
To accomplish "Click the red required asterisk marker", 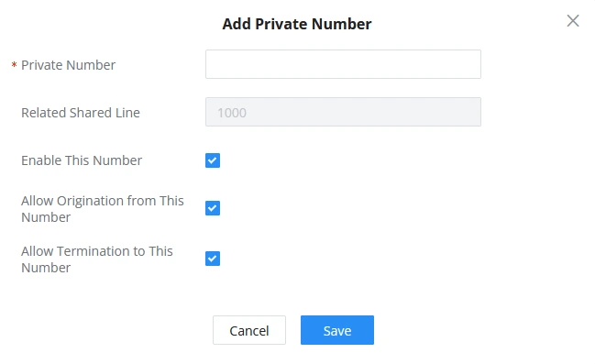I will click(14, 65).
